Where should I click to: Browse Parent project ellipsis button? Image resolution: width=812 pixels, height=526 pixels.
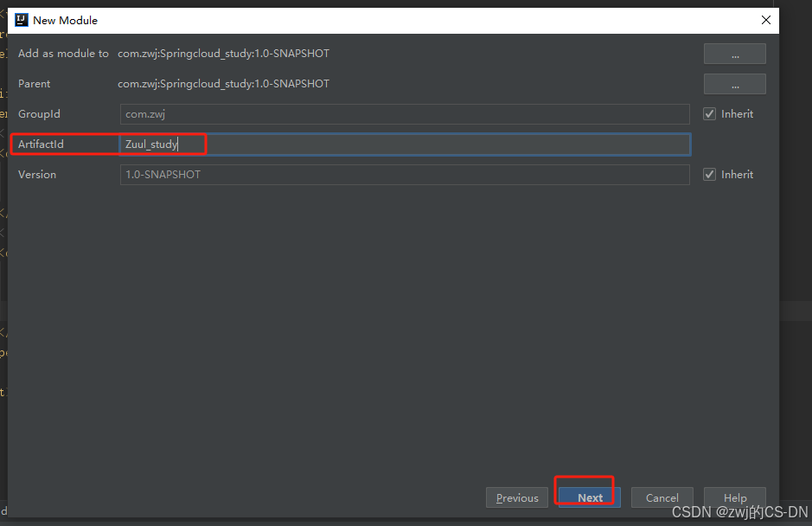pos(734,84)
